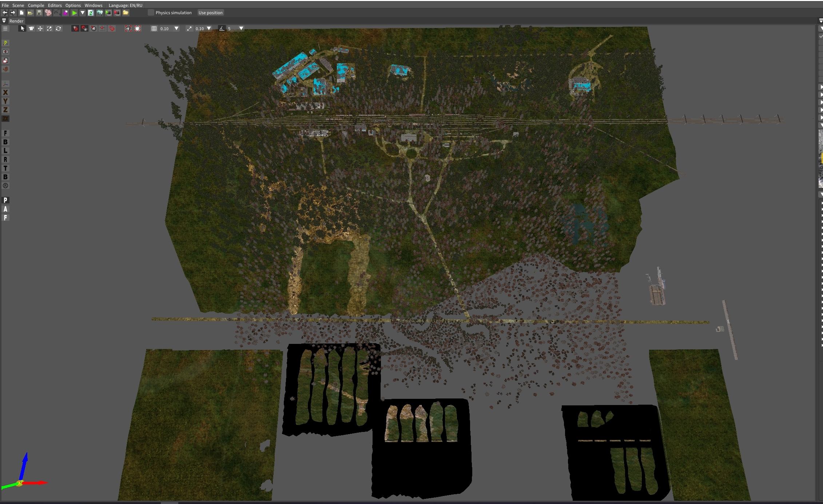
Task: Open the Compile menu
Action: 36,5
